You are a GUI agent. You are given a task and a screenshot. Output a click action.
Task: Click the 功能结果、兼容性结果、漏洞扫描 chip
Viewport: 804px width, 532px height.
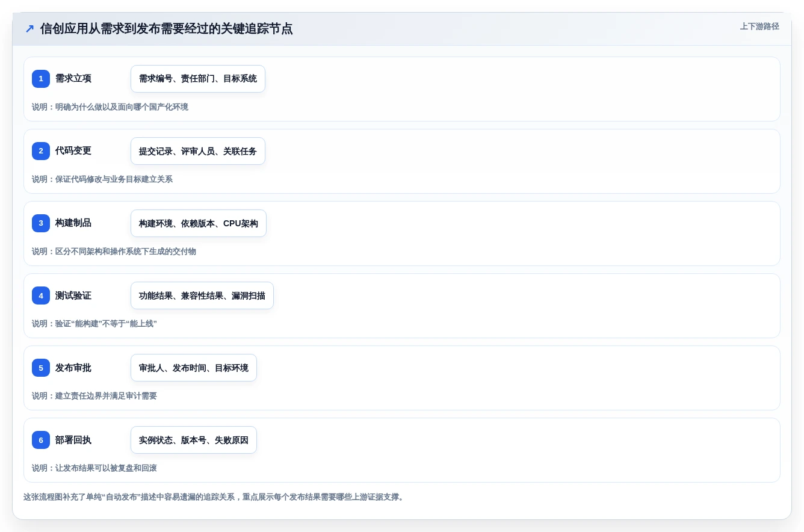point(202,295)
